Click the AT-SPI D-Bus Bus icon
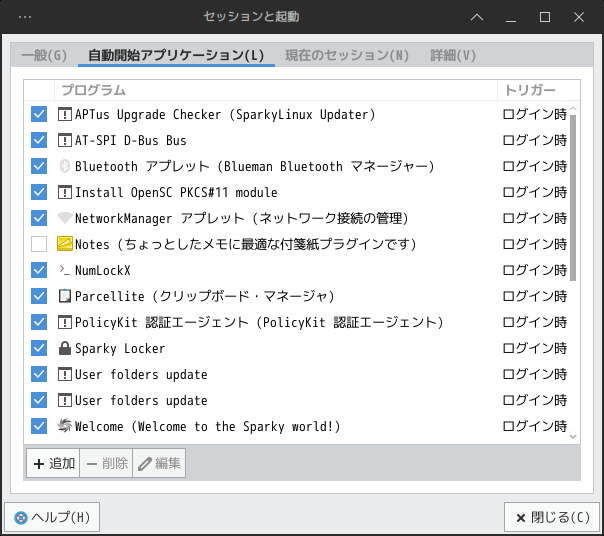Viewport: 604px width, 536px height. [64, 140]
